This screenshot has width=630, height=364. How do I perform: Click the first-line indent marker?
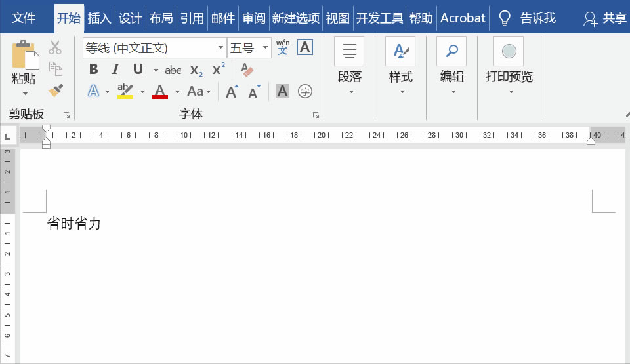pyautogui.click(x=46, y=129)
